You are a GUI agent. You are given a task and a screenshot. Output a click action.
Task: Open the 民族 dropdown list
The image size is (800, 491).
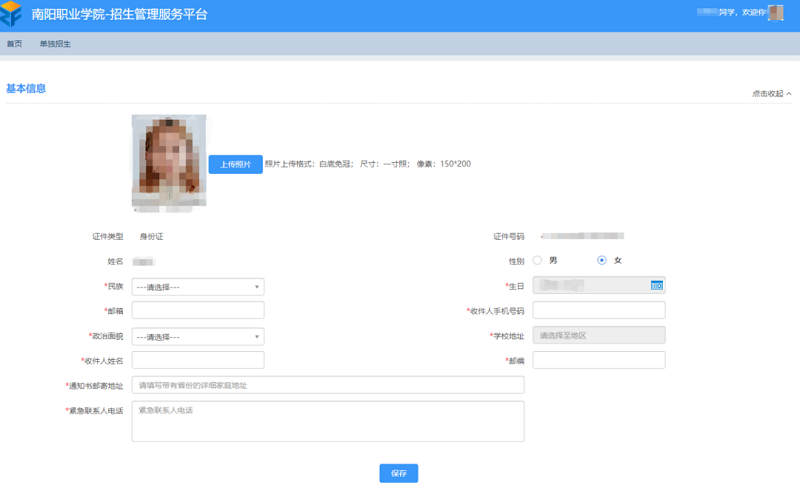click(198, 287)
